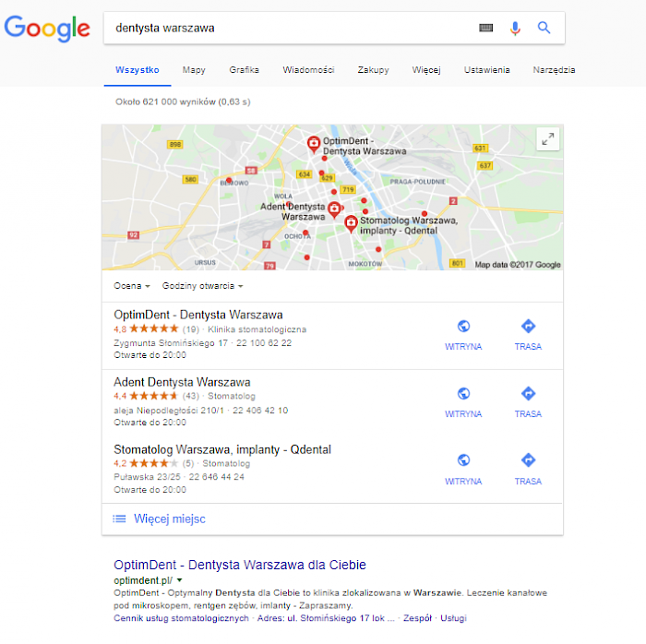Open the Godziny otwarcia filter dropdown

202,286
